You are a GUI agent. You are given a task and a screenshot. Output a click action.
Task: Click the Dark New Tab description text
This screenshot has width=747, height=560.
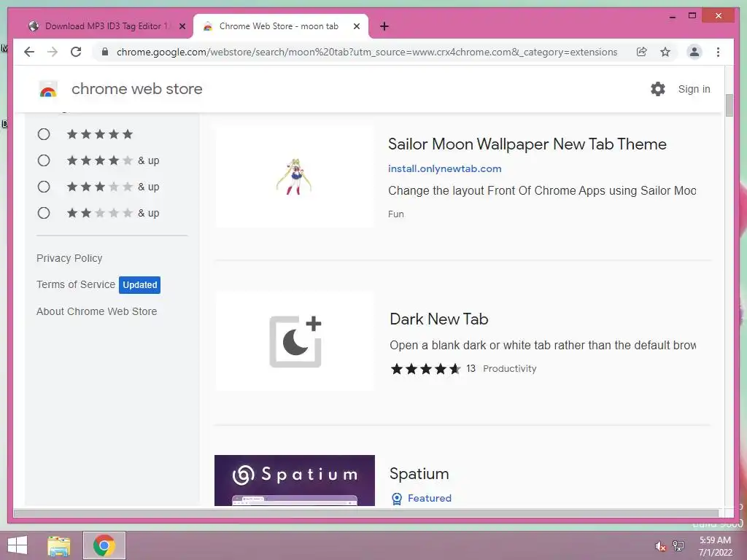[x=543, y=345]
